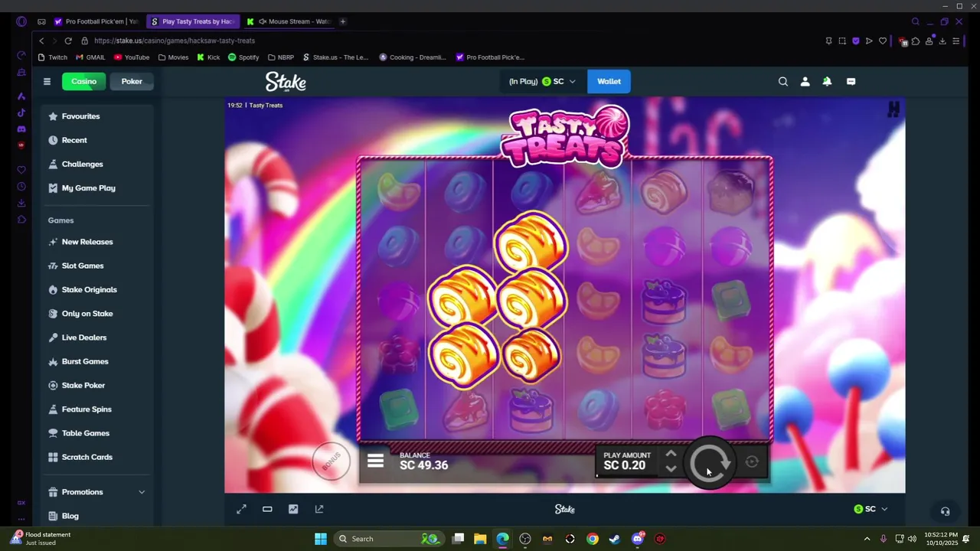Screen dimensions: 980x551
Task: Toggle theatre mode below the game
Action: [x=267, y=509]
